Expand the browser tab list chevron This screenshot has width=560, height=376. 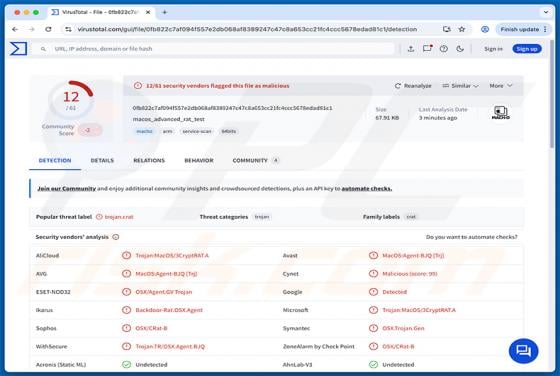[546, 12]
